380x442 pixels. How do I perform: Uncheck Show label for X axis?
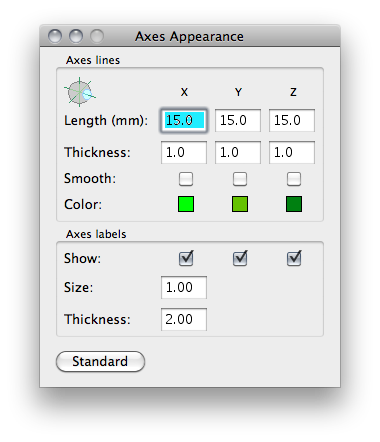tap(186, 258)
